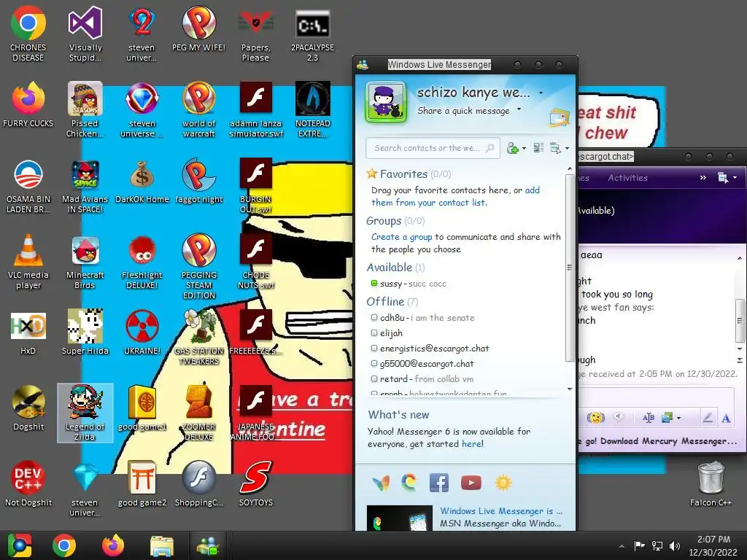Click the volume icon in system tray

click(675, 545)
